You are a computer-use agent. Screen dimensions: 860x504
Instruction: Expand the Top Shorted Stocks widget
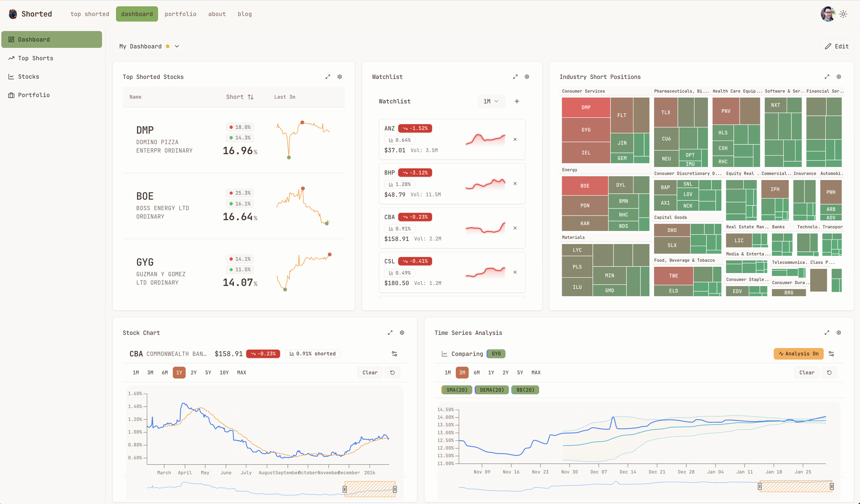tap(328, 77)
